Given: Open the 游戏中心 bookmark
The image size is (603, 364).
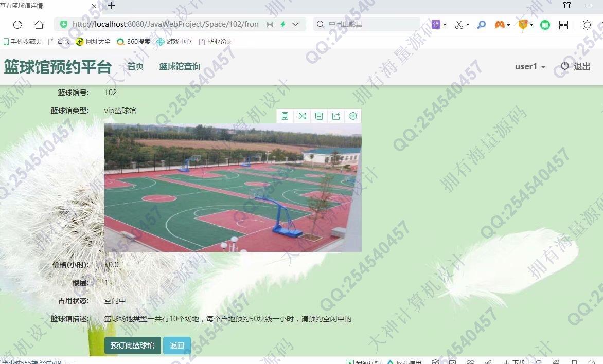Looking at the screenshot, I should tap(174, 42).
